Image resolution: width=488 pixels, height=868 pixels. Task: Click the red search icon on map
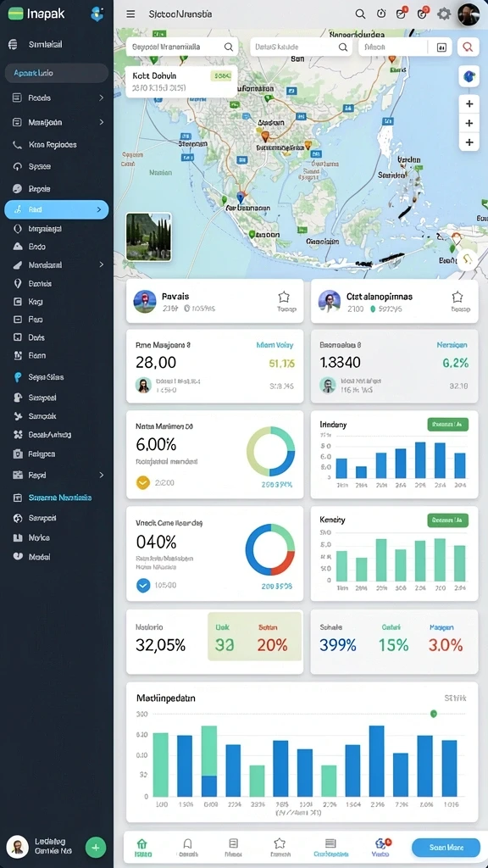tap(468, 47)
